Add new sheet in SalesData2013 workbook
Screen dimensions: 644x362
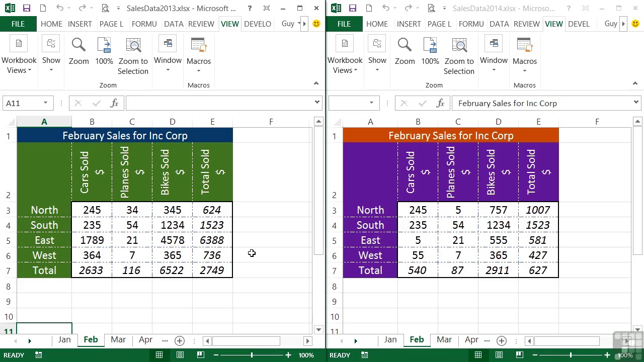180,341
